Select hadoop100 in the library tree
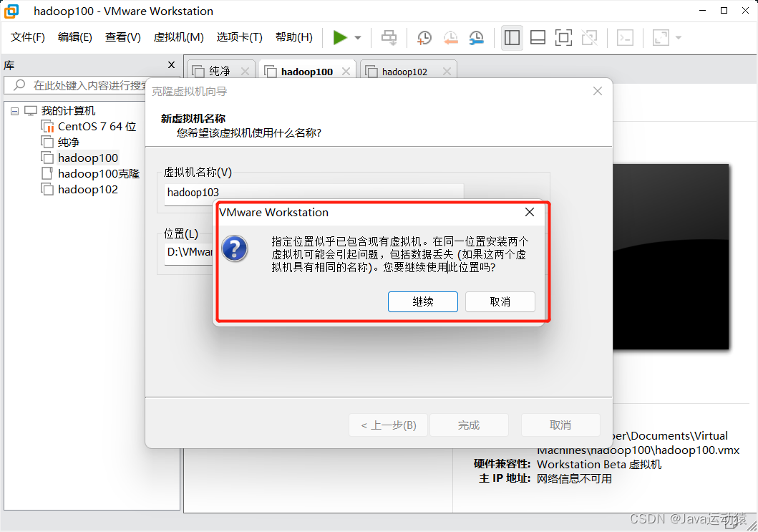 [88, 158]
